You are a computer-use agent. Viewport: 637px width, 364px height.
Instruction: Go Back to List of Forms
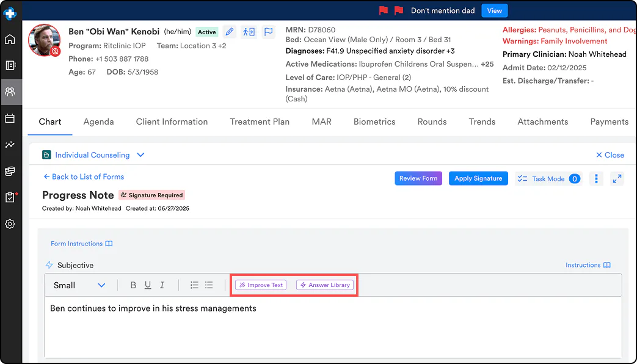point(84,177)
